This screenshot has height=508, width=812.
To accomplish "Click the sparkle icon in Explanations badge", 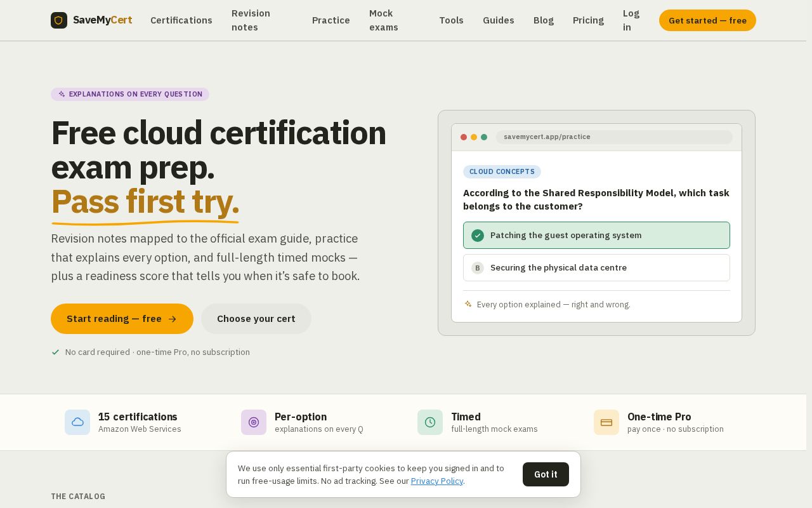I will (x=62, y=94).
